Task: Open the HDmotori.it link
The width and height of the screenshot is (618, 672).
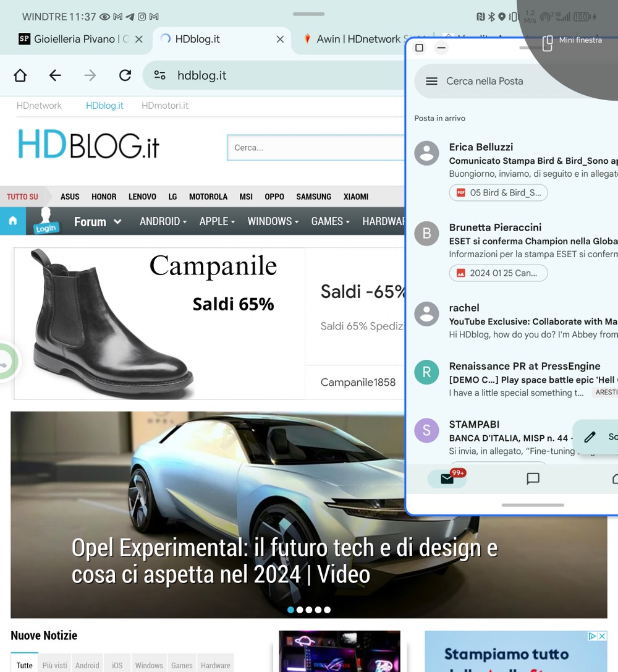Action: pos(165,106)
